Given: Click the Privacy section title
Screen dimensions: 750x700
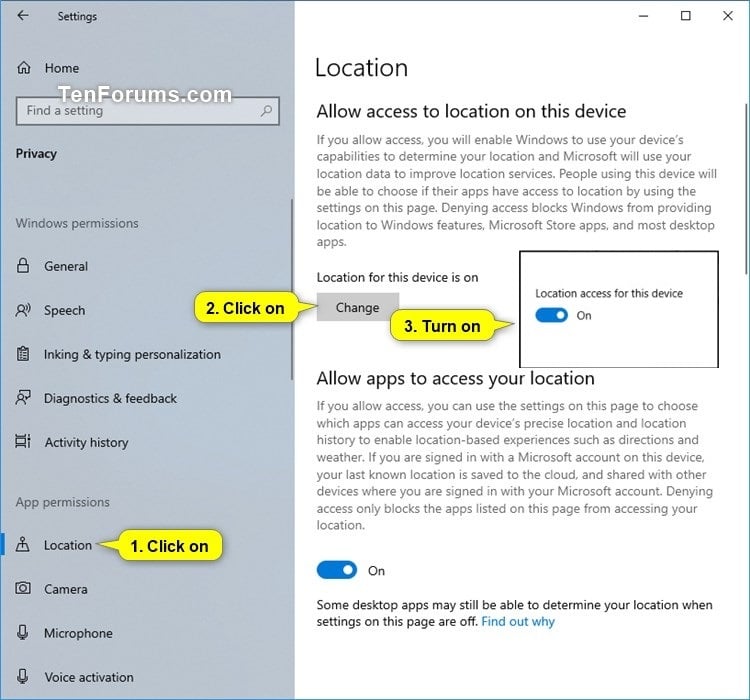Looking at the screenshot, I should [36, 153].
